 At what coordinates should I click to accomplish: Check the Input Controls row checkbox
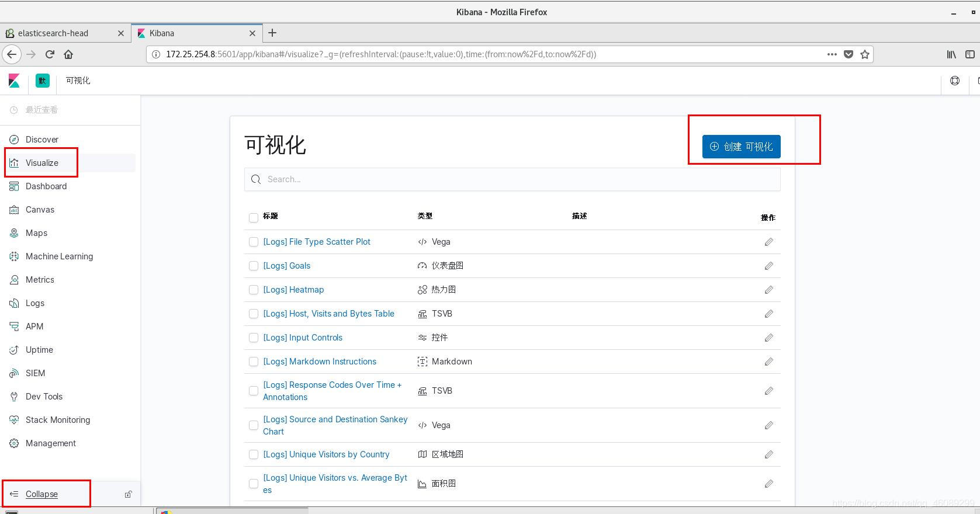(x=254, y=338)
